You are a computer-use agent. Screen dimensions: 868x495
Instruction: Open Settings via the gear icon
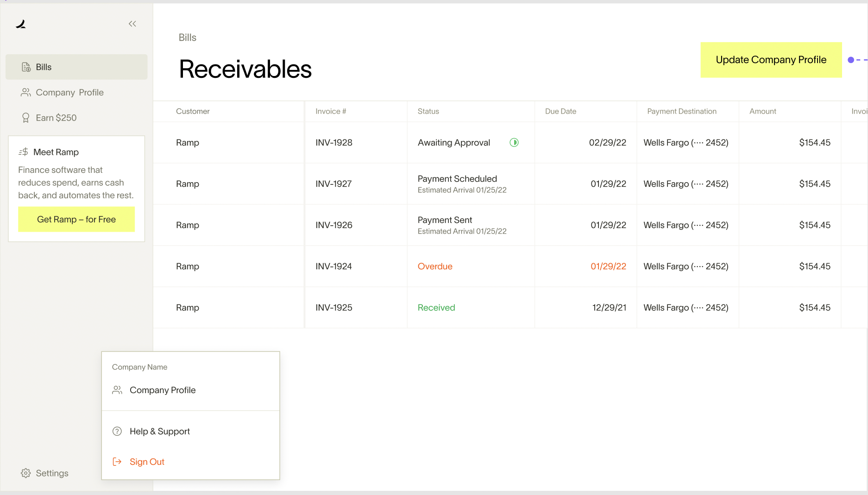[26, 473]
